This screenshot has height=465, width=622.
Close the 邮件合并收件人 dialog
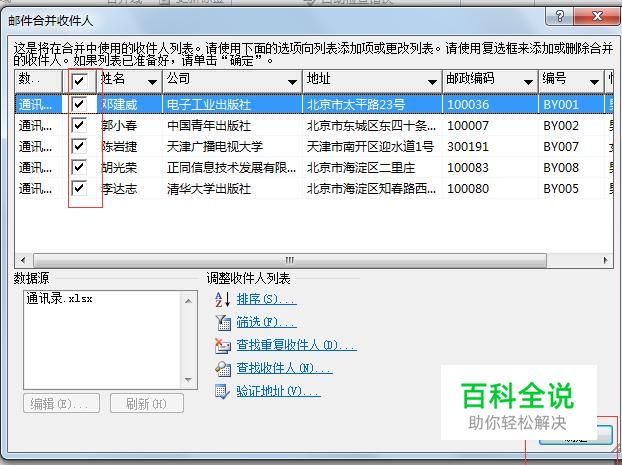click(x=597, y=16)
